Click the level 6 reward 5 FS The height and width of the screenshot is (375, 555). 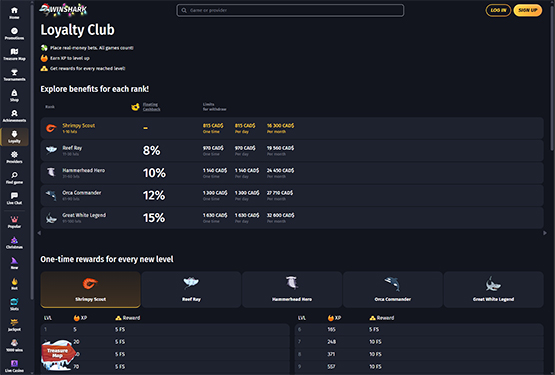pos(374,329)
